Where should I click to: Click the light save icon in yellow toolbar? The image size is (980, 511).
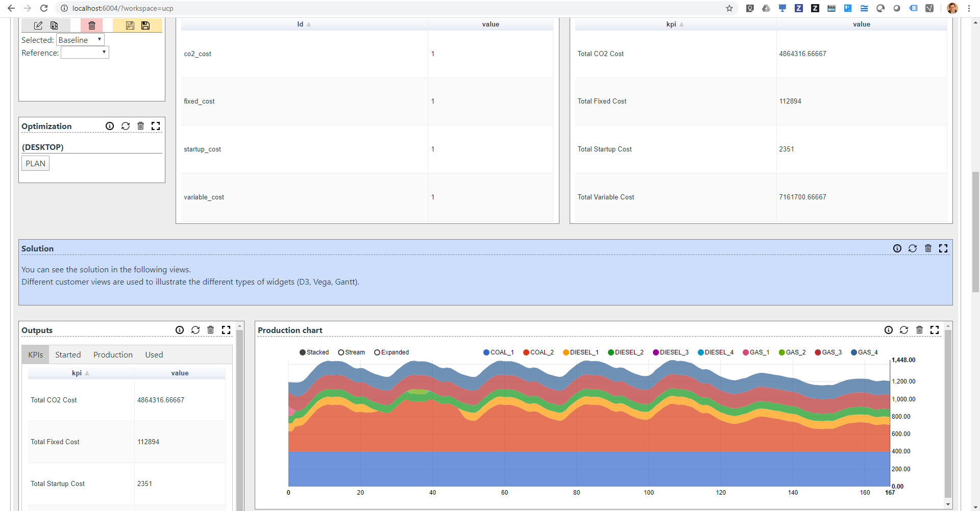click(130, 25)
